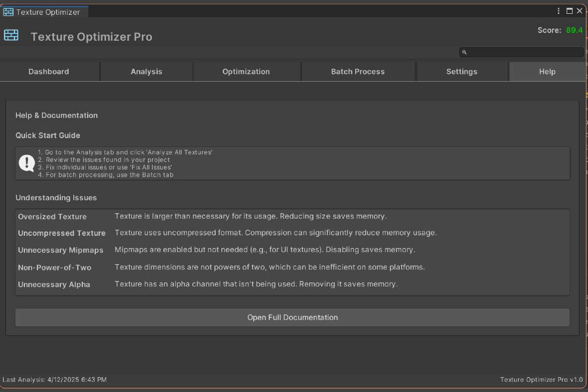The width and height of the screenshot is (588, 392).
Task: Click the Quick Start Guide heading
Action: (48, 135)
